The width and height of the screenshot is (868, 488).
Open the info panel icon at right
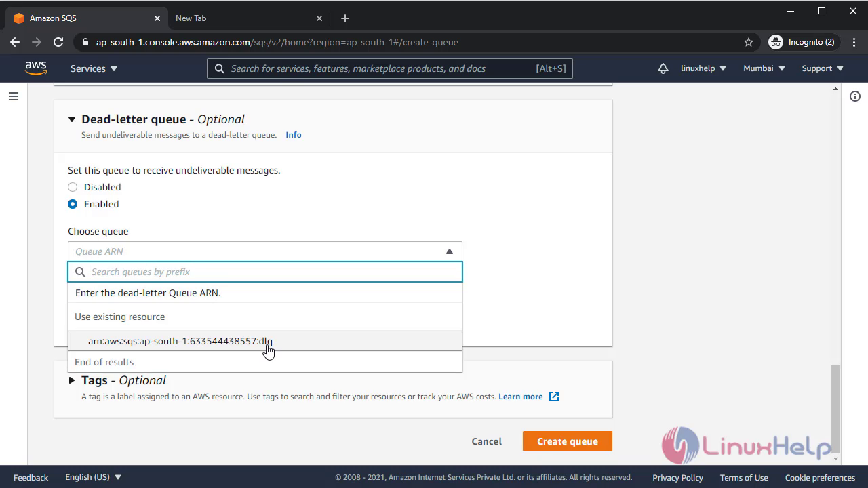pyautogui.click(x=855, y=97)
